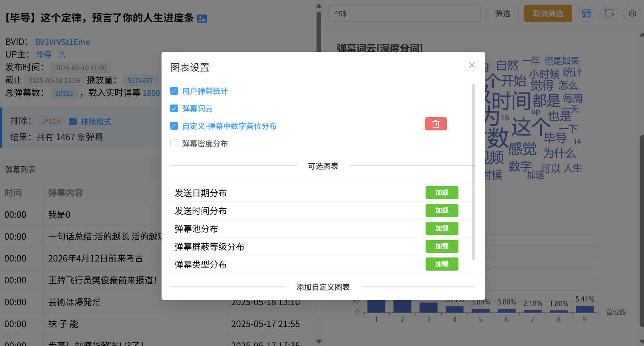Delete the custom 弹幕中数字首位分布 chart
Image resolution: width=644 pixels, height=346 pixels.
435,124
